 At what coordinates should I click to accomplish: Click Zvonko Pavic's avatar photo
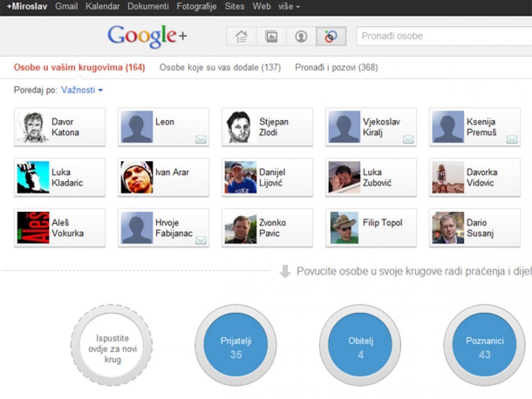tap(240, 228)
